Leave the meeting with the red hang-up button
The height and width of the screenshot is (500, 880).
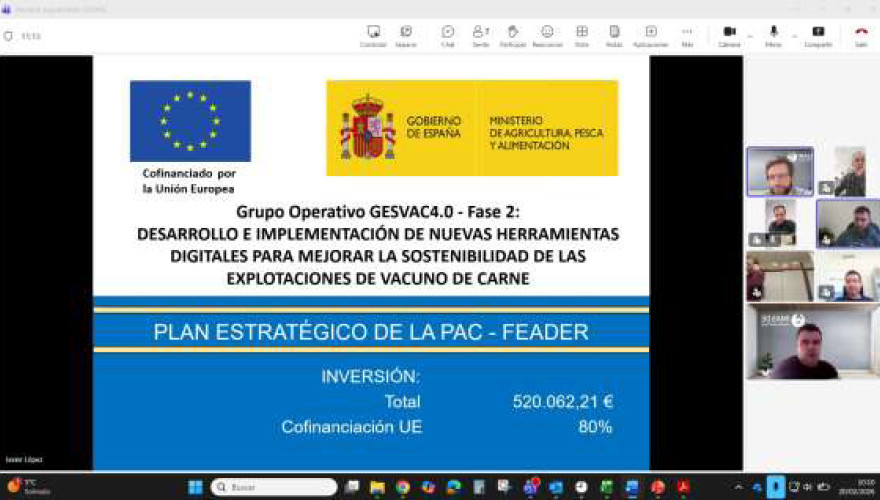(861, 35)
